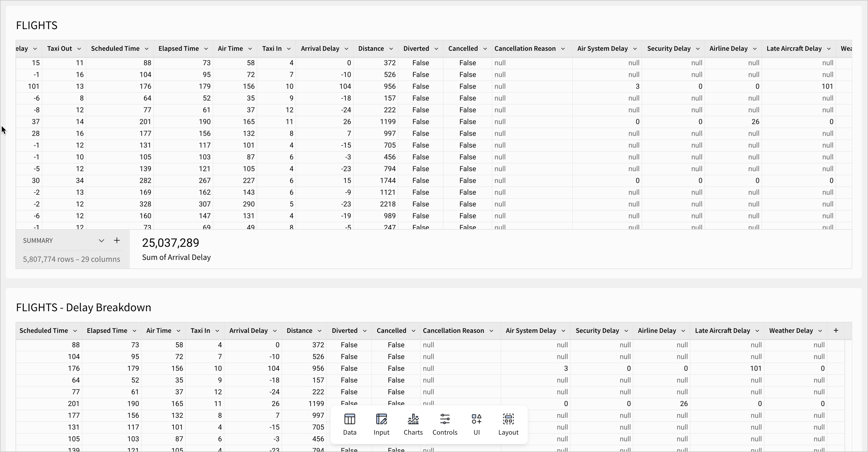Click the FLIGHTS table title
Screen dimensions: 868x452
pyautogui.click(x=37, y=25)
